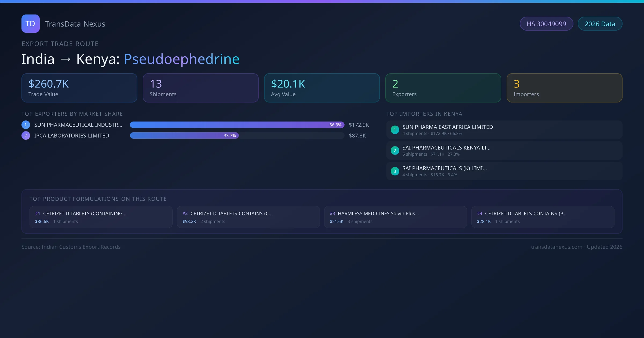The height and width of the screenshot is (338, 644).
Task: Select #1 Cetrizet D Tablets formulation card
Action: point(101,217)
